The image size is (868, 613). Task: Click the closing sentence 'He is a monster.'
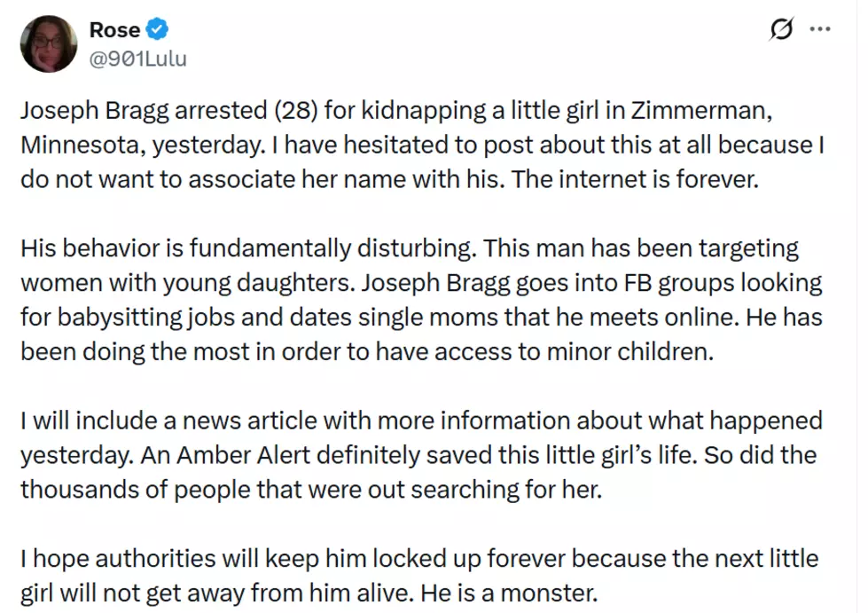pyautogui.click(x=509, y=593)
